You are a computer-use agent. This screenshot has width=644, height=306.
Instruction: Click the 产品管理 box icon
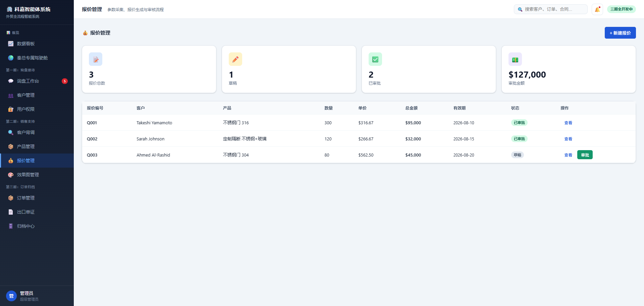(11, 146)
